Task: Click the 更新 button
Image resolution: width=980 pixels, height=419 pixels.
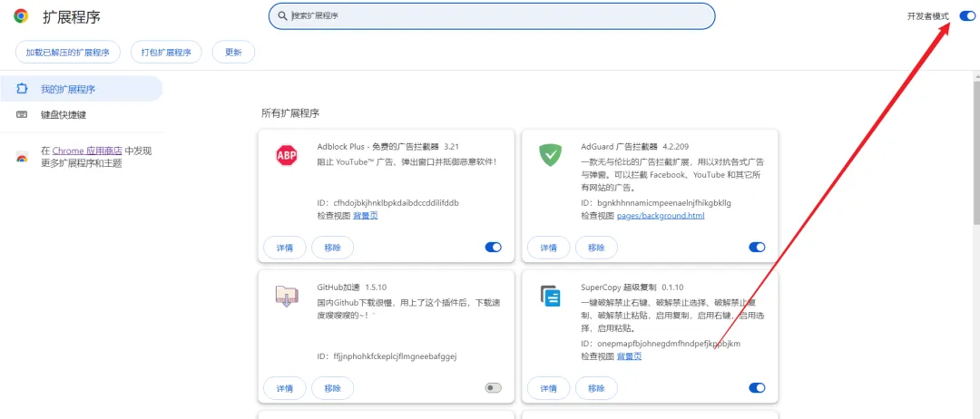Action: tap(234, 53)
